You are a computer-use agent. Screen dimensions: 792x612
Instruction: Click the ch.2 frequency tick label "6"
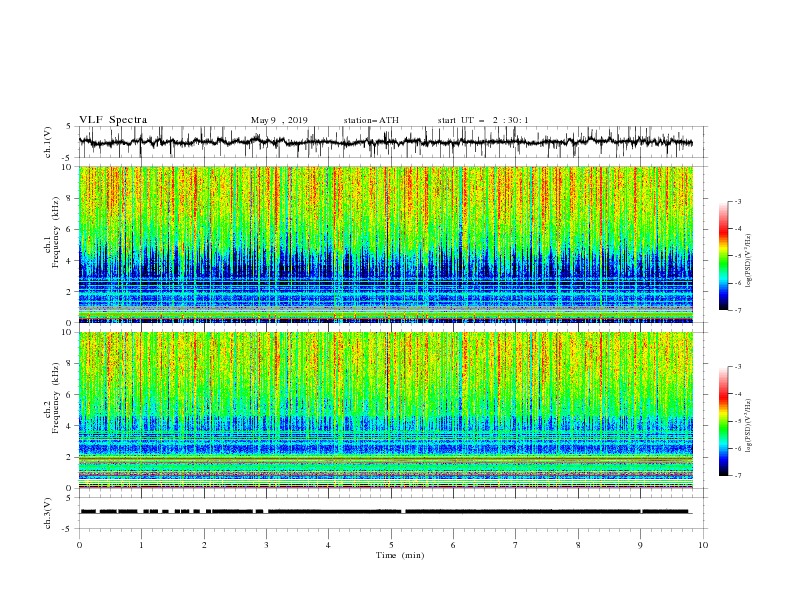(x=70, y=395)
